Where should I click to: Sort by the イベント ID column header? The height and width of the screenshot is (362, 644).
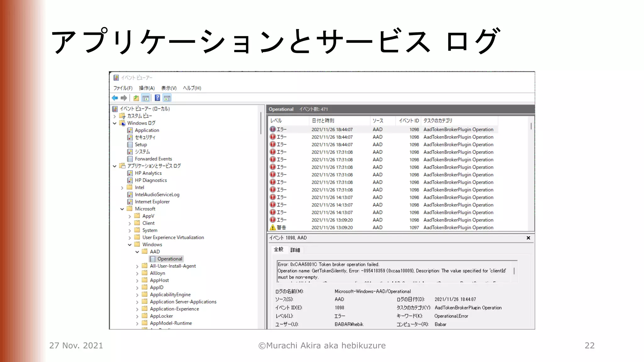tap(408, 121)
